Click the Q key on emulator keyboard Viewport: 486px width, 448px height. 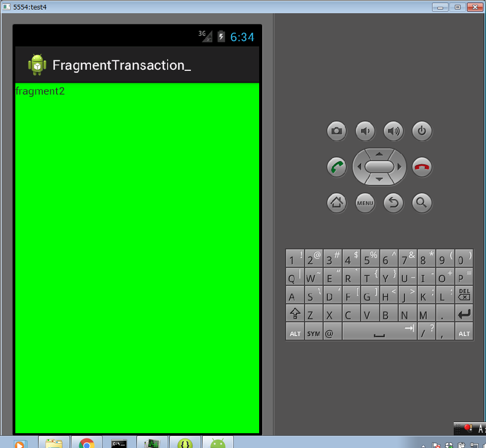click(295, 276)
